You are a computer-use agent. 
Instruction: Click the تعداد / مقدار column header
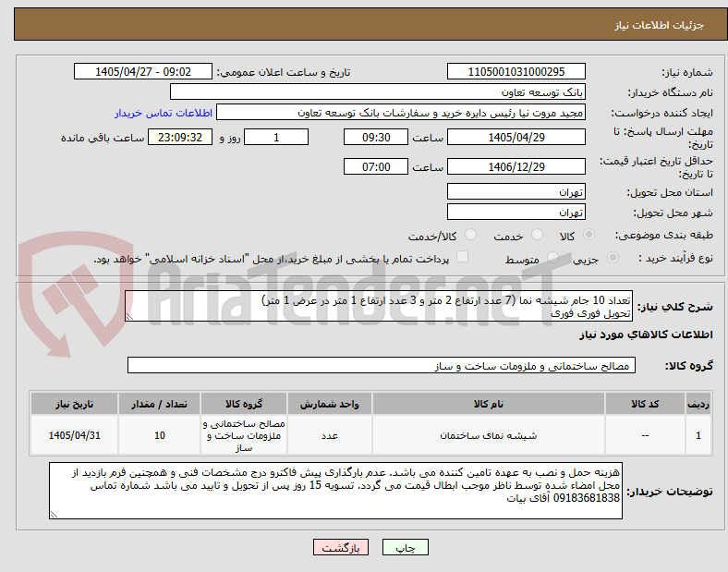[159, 404]
